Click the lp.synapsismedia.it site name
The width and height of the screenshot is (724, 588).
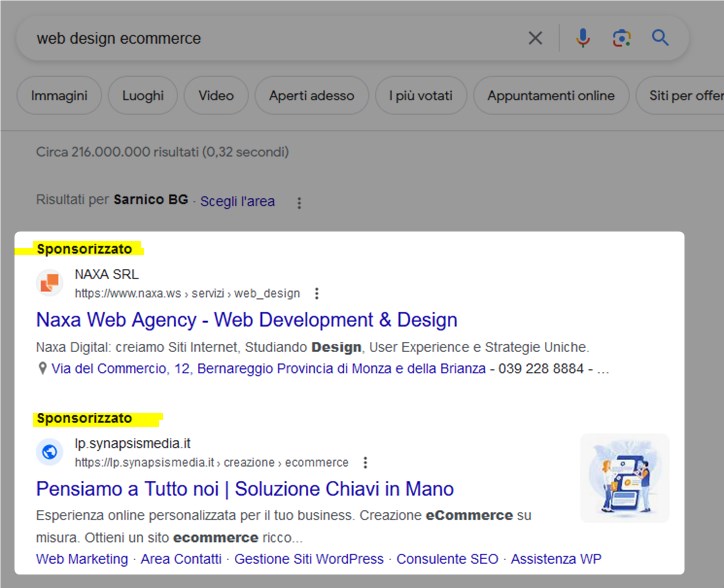133,443
